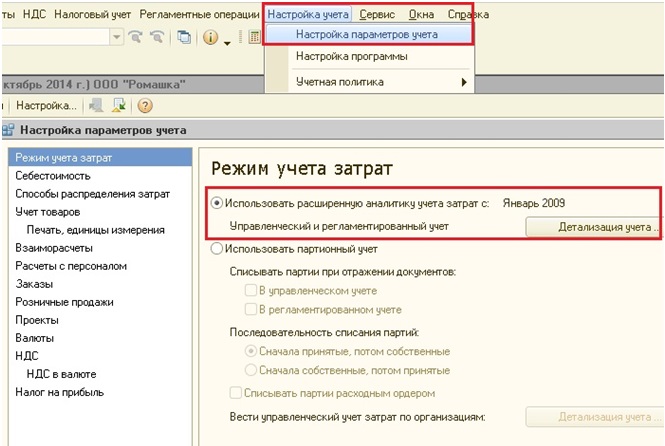Click the Управленческий и регламентированный учет label
The height and width of the screenshot is (446, 665).
coord(339,226)
